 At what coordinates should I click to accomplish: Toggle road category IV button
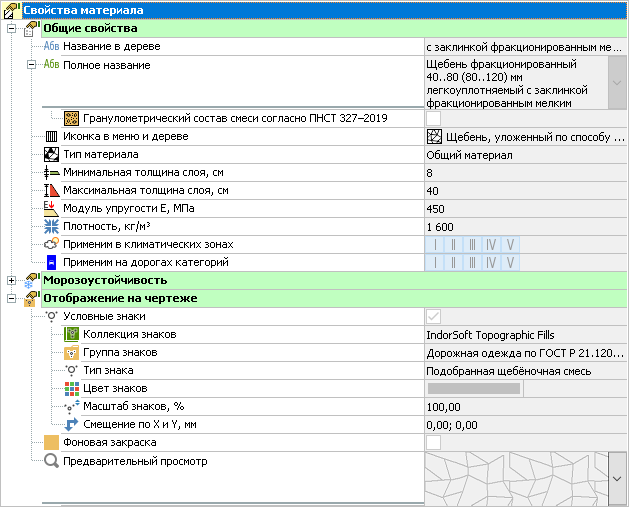click(x=491, y=262)
